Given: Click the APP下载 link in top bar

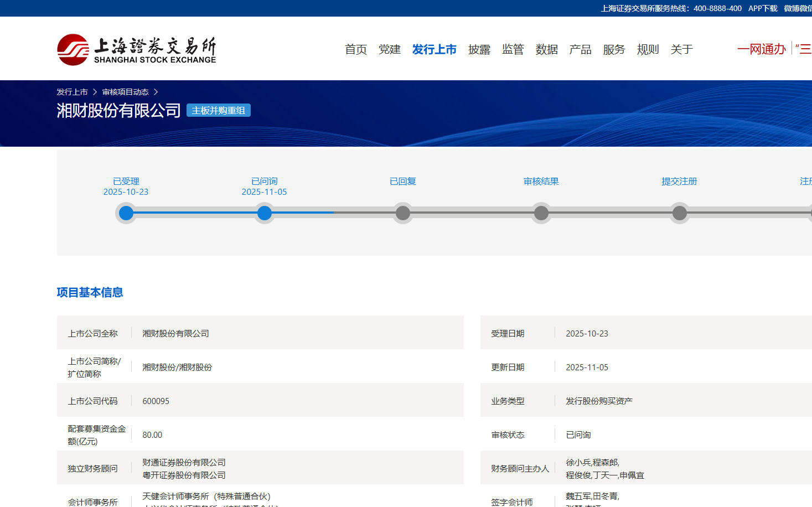Looking at the screenshot, I should [762, 8].
